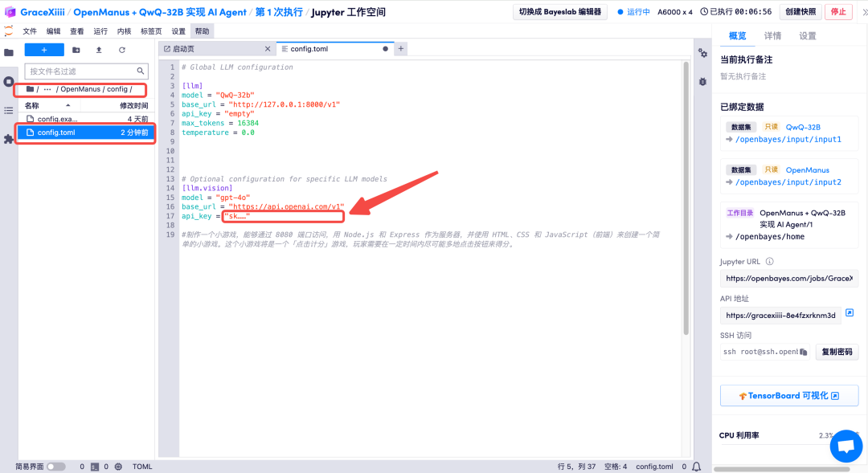Open the 文件 menu
The width and height of the screenshot is (868, 473).
point(30,31)
